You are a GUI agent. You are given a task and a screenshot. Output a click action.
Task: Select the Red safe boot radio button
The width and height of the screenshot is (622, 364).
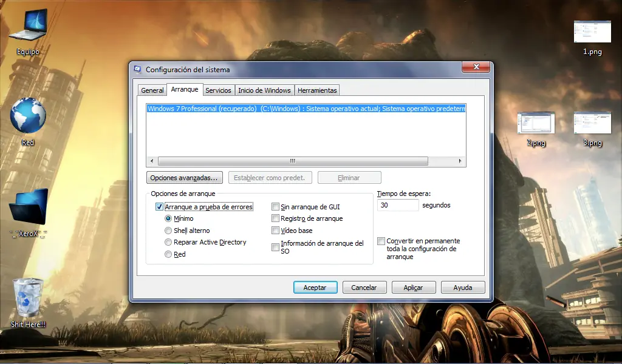pyautogui.click(x=168, y=254)
